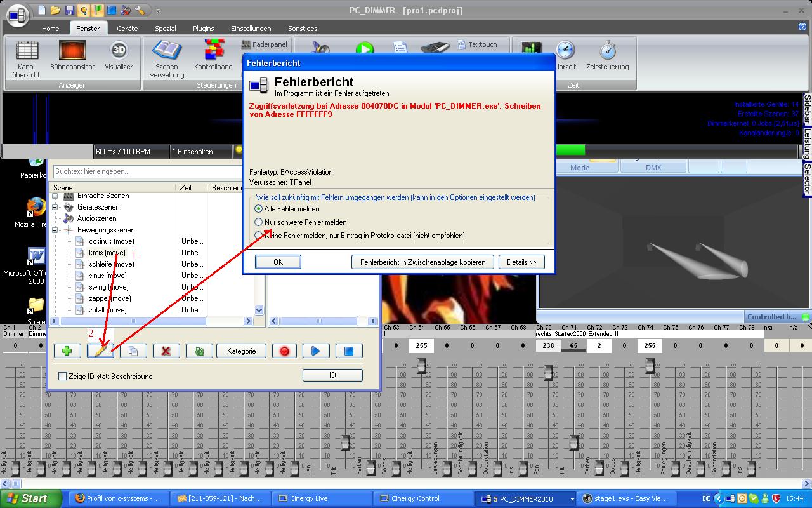Click the ID button
This screenshot has height=508, width=812.
pos(332,375)
